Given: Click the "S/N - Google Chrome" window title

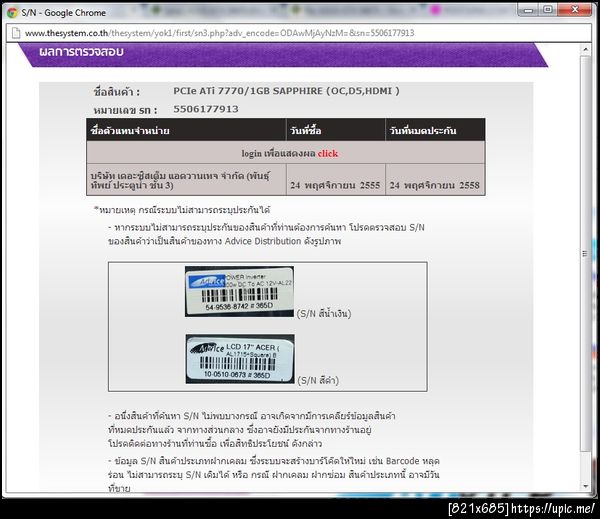Looking at the screenshot, I should tap(64, 13).
